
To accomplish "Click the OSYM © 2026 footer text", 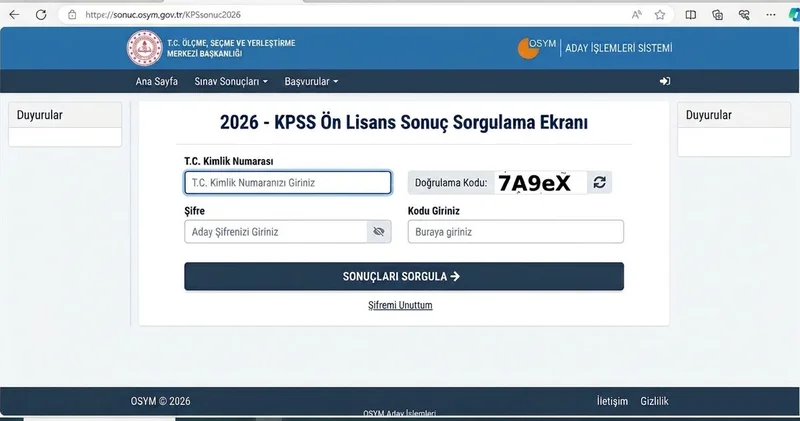I will click(x=160, y=401).
